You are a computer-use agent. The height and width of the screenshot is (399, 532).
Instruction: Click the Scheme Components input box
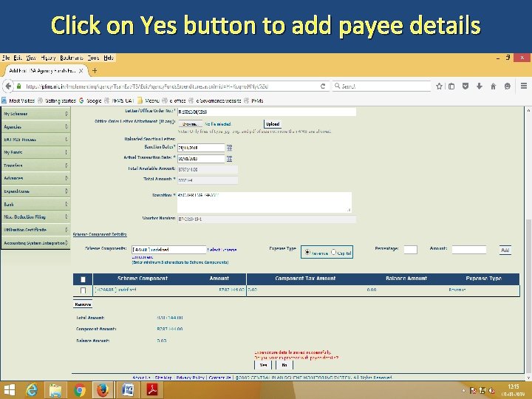[168, 250]
